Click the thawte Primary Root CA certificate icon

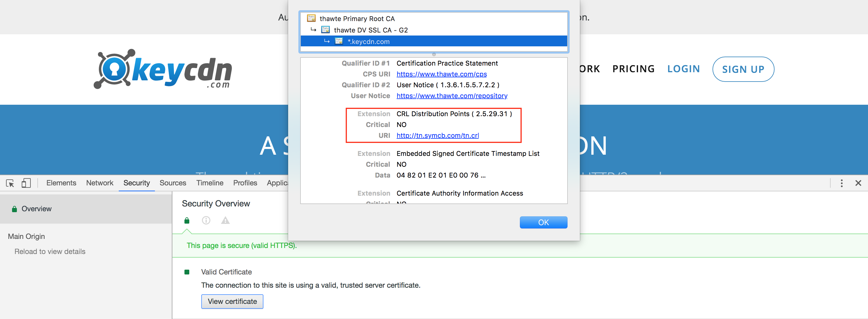311,18
